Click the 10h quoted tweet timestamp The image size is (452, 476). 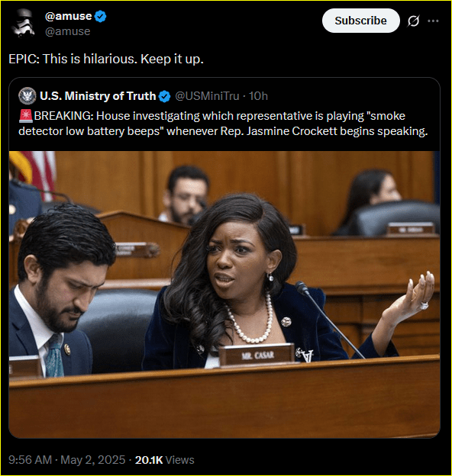[258, 96]
